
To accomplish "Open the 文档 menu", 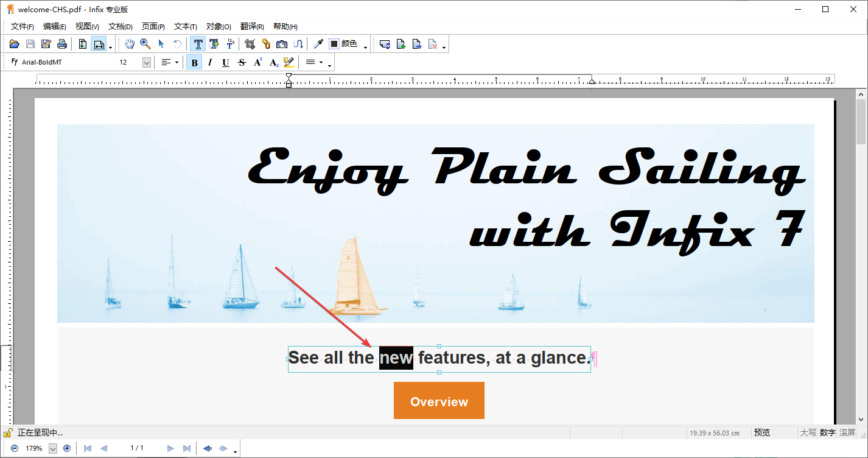I will [x=119, y=26].
